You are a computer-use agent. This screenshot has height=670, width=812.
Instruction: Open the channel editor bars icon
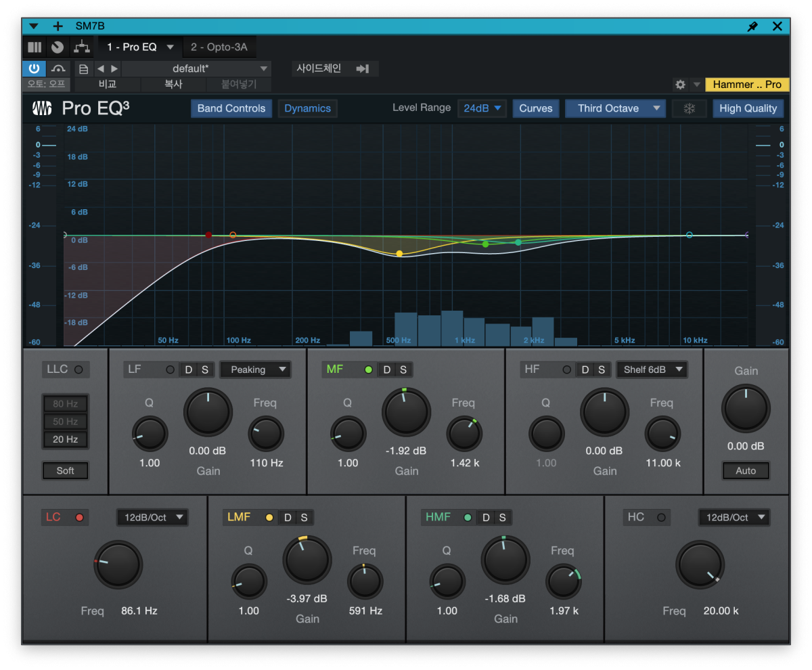(x=35, y=47)
